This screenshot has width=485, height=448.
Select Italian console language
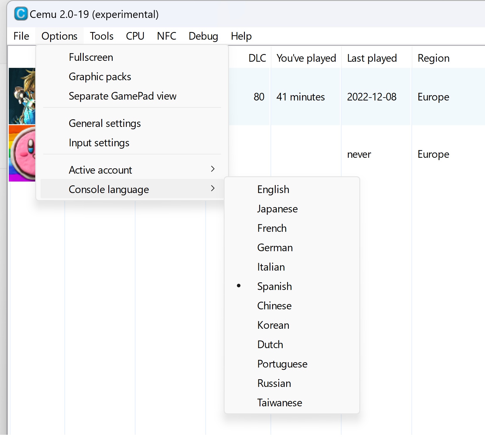pos(292,267)
